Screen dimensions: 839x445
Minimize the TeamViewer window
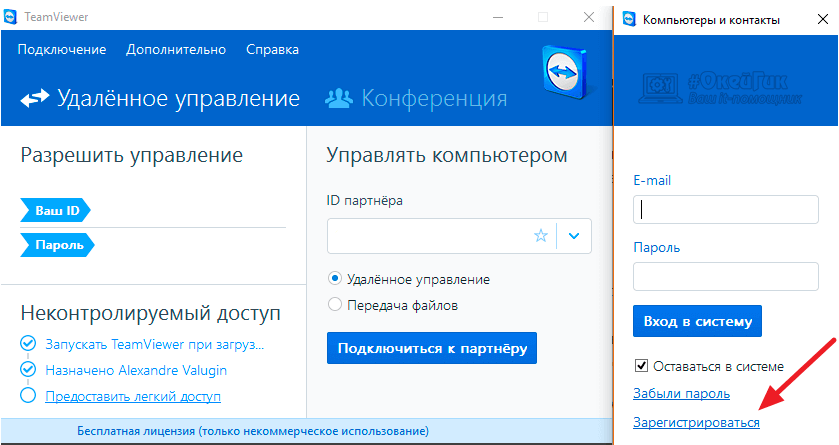pyautogui.click(x=498, y=17)
